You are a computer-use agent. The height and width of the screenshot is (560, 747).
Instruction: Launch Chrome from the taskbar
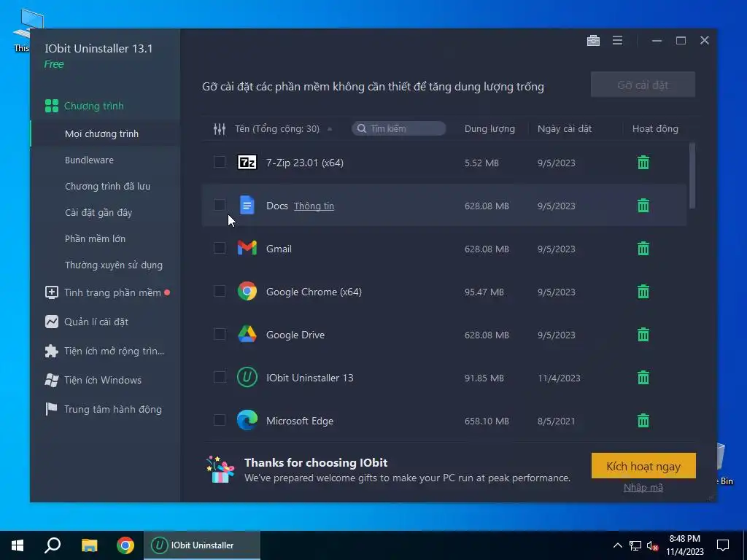pos(125,545)
